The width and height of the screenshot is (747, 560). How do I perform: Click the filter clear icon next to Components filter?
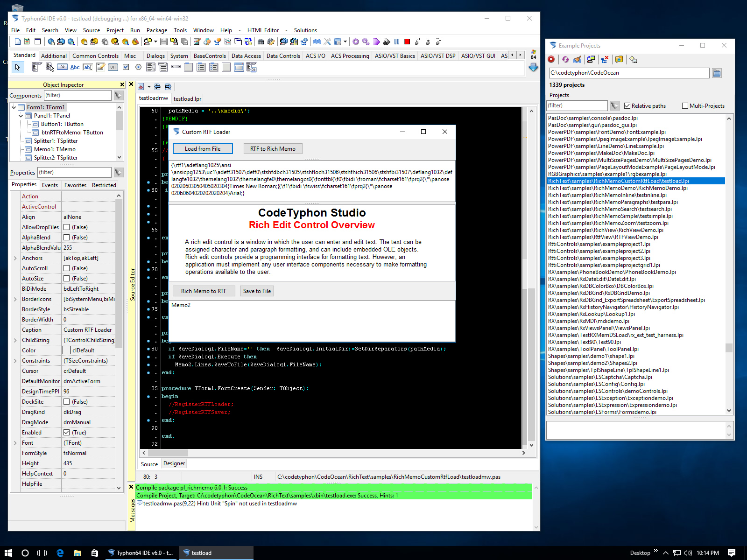pyautogui.click(x=119, y=95)
